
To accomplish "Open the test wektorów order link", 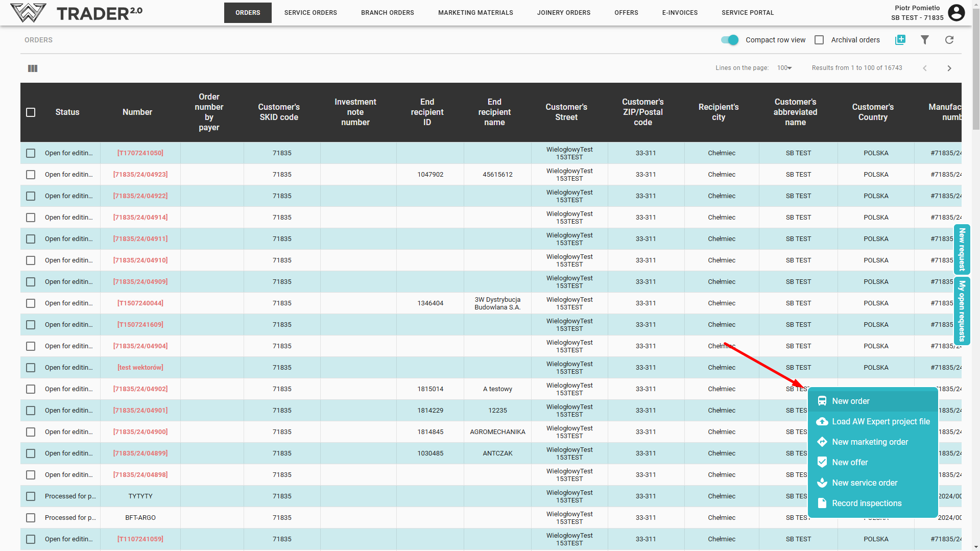I will [140, 368].
